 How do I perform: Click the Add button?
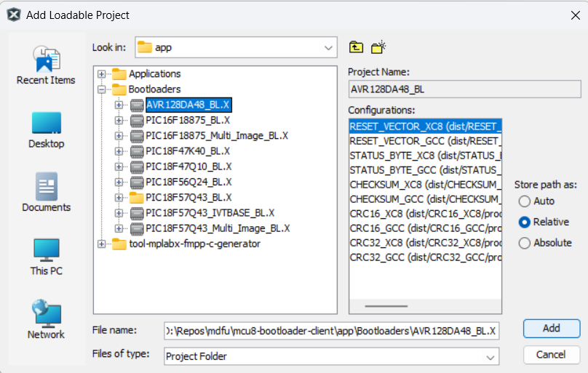pyautogui.click(x=551, y=329)
